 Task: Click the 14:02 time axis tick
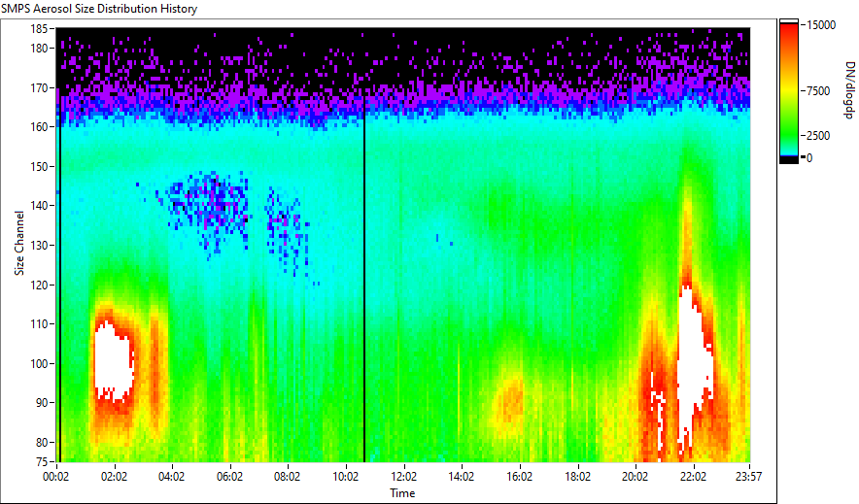tap(462, 477)
